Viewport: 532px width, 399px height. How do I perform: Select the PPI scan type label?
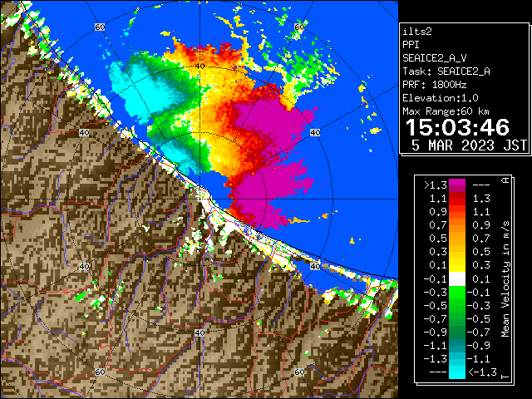pos(411,45)
